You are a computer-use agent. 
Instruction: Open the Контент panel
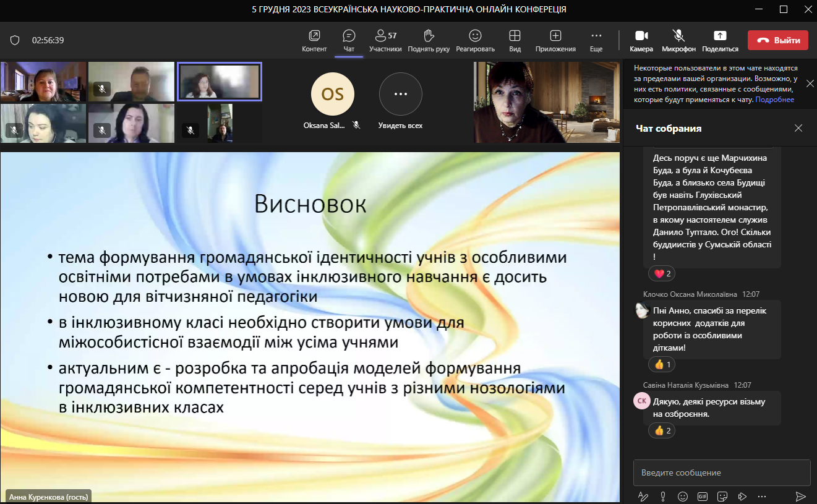[314, 41]
